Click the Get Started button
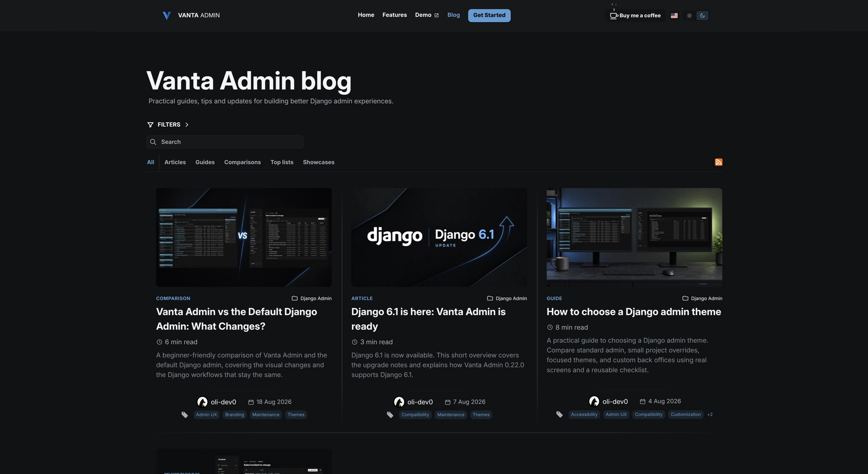This screenshot has width=868, height=474. point(489,15)
